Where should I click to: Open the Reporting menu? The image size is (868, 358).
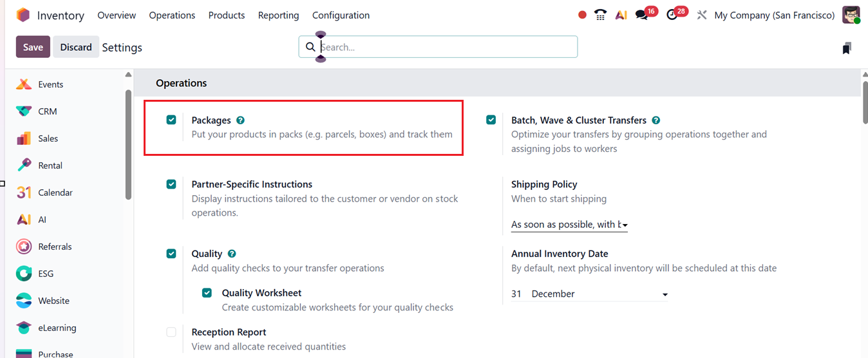point(278,15)
